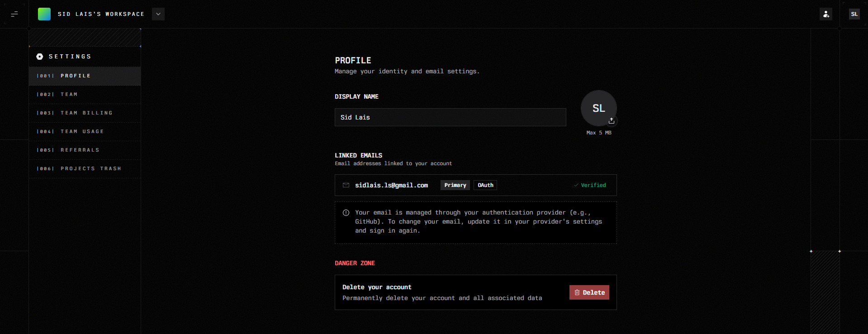This screenshot has height=334, width=868.
Task: Open the SL user account menu
Action: click(x=854, y=14)
